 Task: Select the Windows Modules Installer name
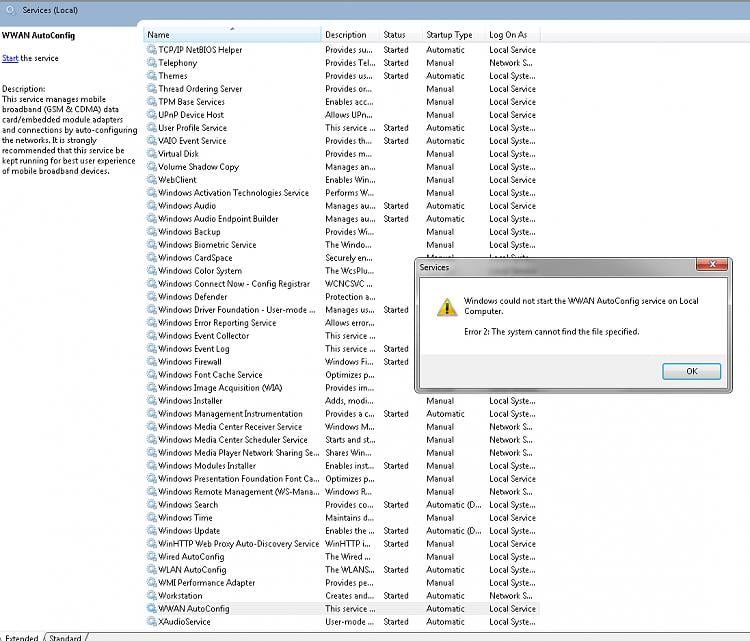207,465
